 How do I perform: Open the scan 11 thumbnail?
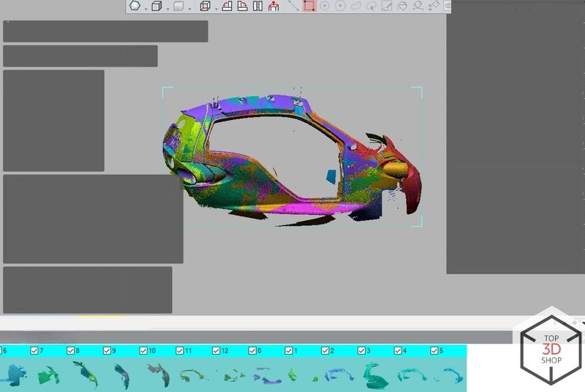[x=193, y=375]
